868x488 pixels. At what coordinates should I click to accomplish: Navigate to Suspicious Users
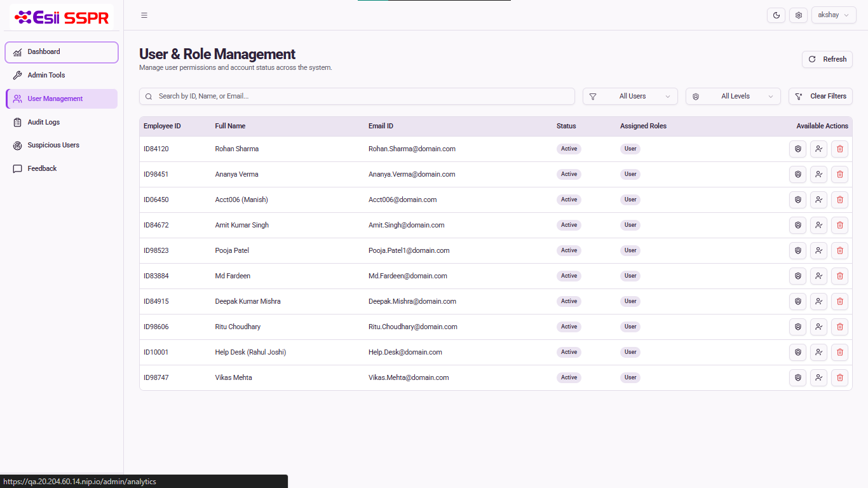pyautogui.click(x=62, y=145)
